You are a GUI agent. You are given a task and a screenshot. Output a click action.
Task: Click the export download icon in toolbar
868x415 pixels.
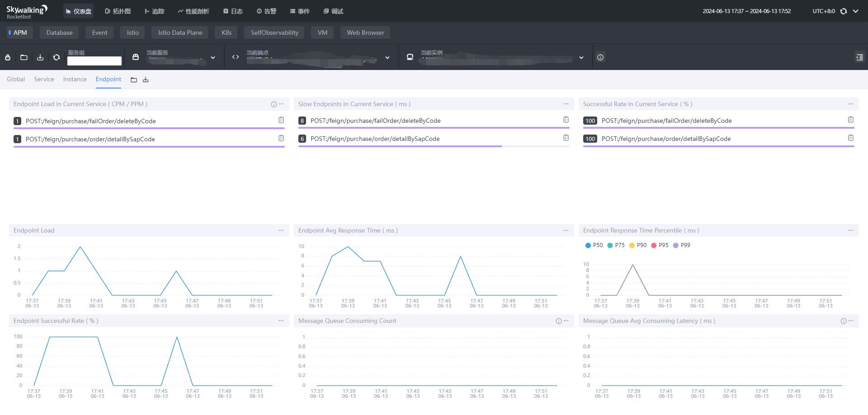(x=40, y=57)
